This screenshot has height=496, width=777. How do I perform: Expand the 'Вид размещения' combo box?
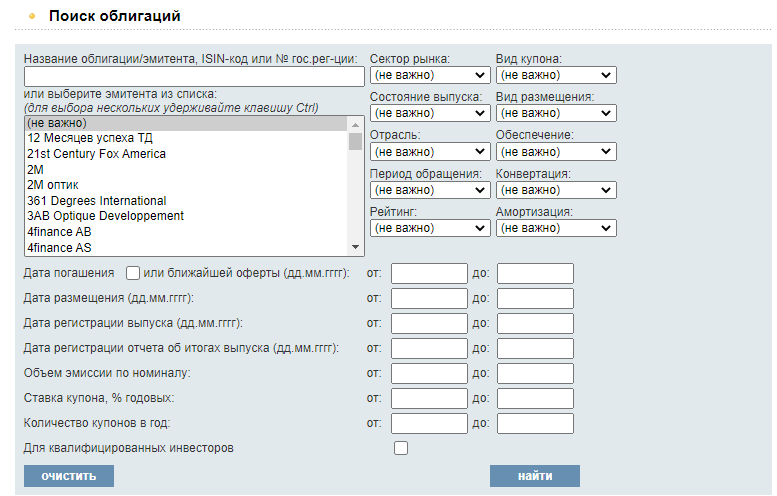[556, 113]
